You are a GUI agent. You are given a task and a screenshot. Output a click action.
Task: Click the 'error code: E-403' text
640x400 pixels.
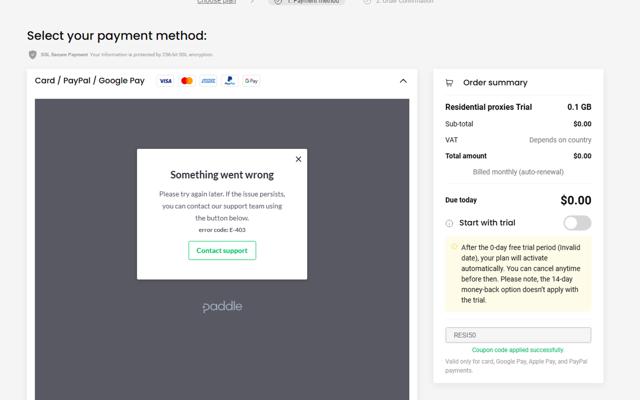[222, 230]
